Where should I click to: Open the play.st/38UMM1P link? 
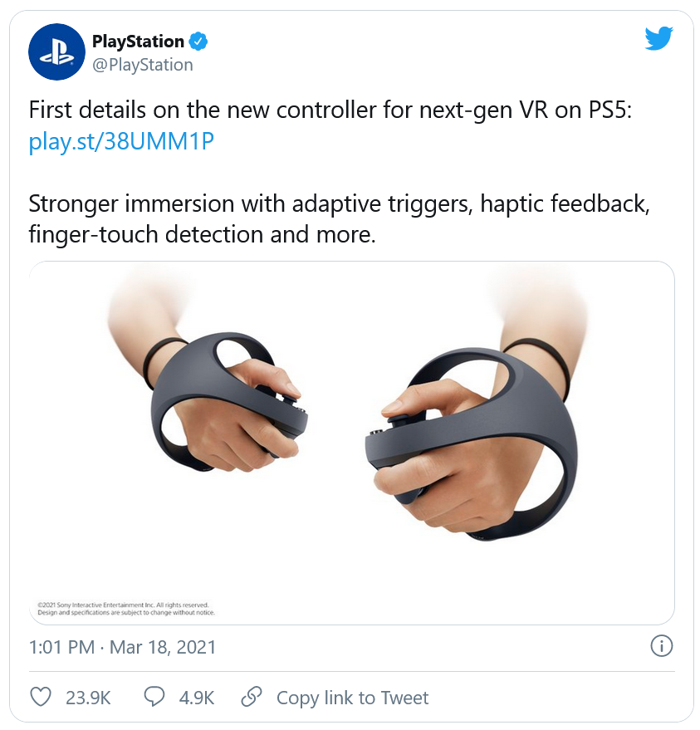tap(121, 141)
